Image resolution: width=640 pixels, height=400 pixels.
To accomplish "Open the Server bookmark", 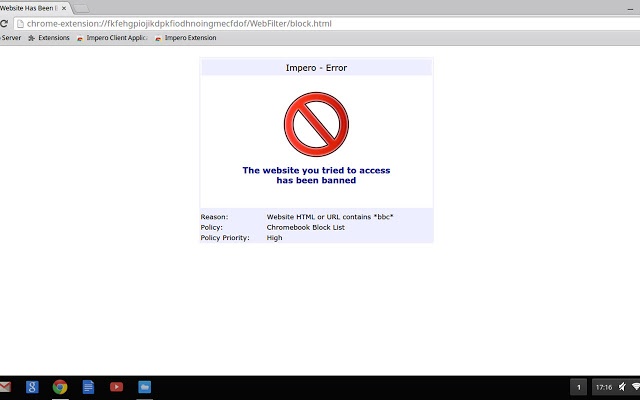I will pyautogui.click(x=11, y=38).
